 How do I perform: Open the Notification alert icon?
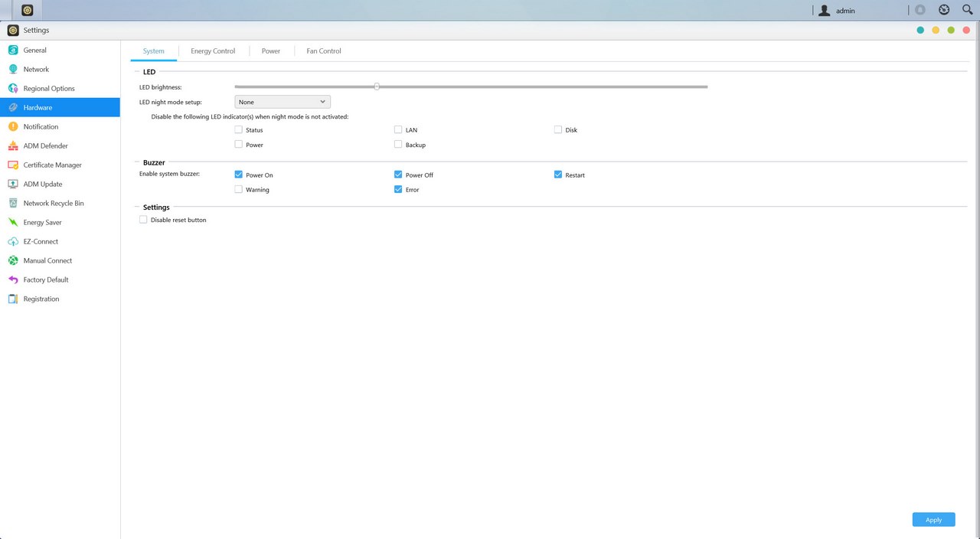pos(13,126)
